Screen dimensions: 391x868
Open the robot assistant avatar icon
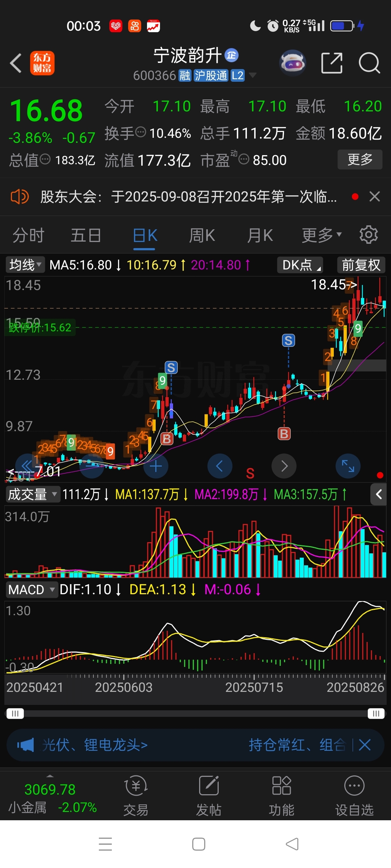293,63
